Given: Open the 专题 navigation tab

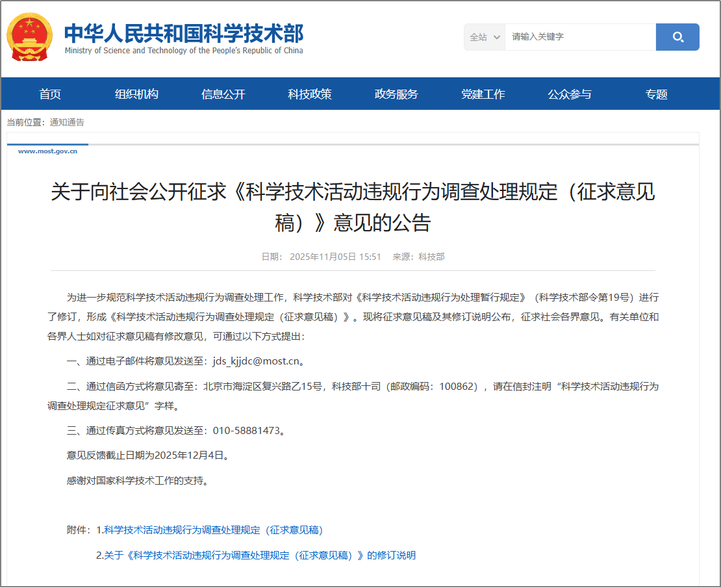Looking at the screenshot, I should tap(656, 94).
